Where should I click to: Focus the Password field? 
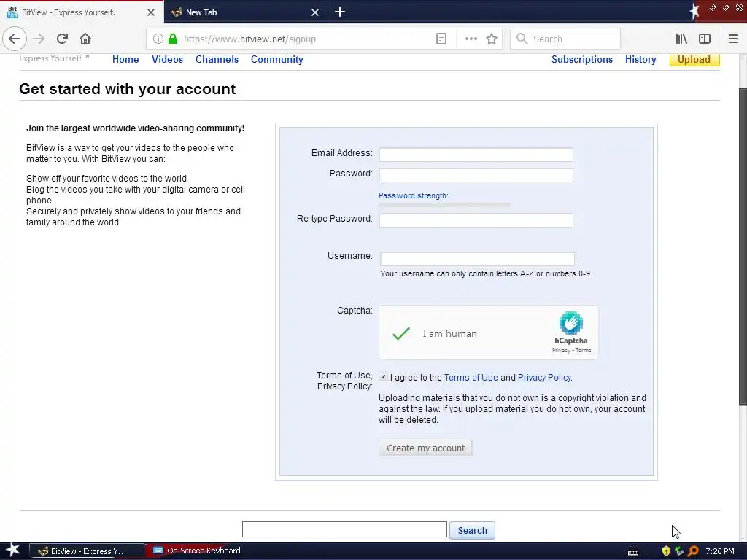(x=476, y=175)
